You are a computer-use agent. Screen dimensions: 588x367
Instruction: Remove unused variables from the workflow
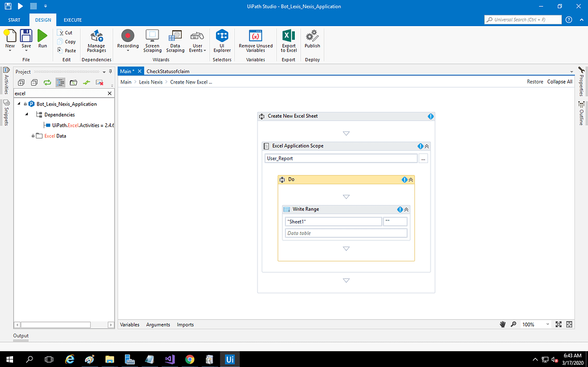(256, 41)
